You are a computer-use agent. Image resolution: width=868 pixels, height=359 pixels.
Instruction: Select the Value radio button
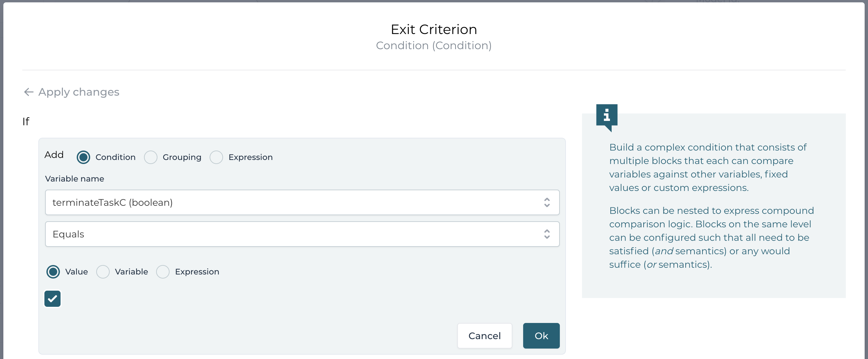click(53, 272)
